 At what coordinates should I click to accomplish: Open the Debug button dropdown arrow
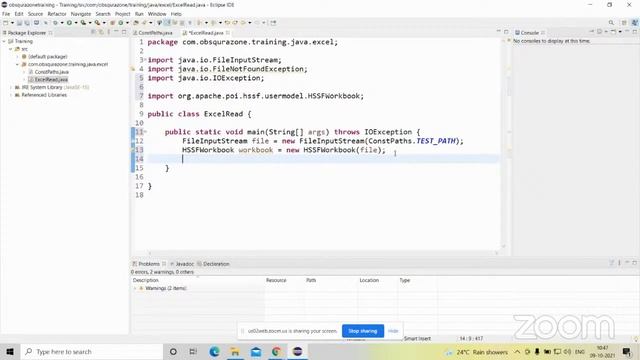pyautogui.click(x=62, y=23)
